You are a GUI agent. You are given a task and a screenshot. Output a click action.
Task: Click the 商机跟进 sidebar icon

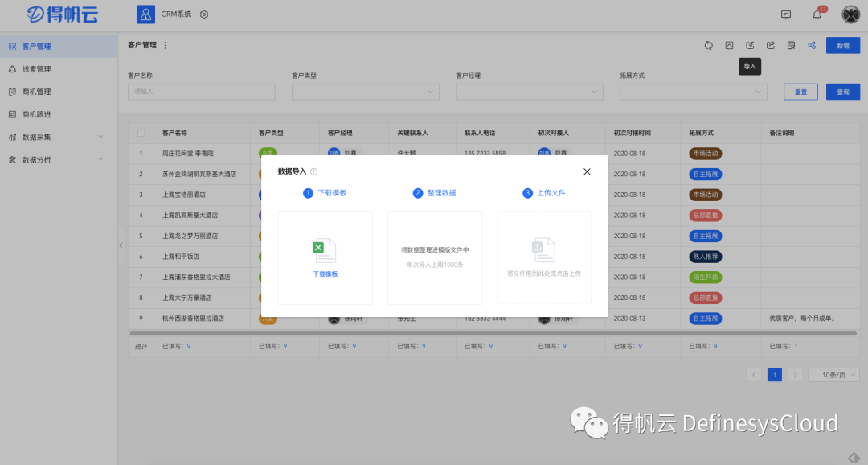(12, 115)
